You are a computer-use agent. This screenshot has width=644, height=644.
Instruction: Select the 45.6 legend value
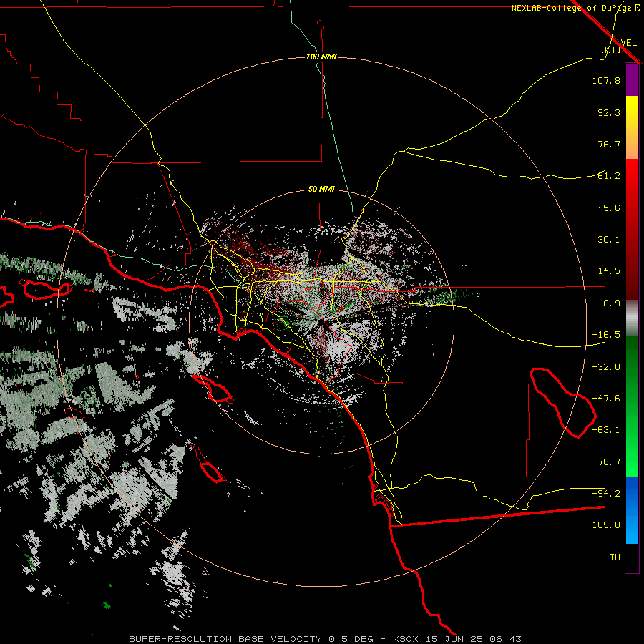coord(609,208)
